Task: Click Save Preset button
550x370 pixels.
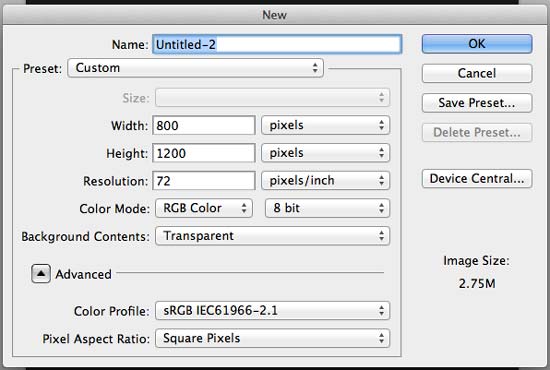Action: click(x=477, y=103)
